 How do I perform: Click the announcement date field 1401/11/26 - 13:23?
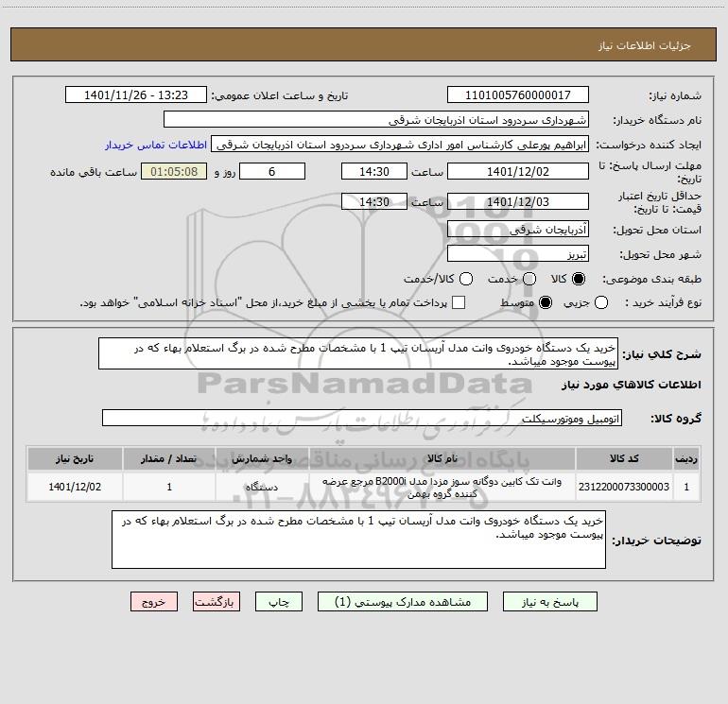point(136,95)
